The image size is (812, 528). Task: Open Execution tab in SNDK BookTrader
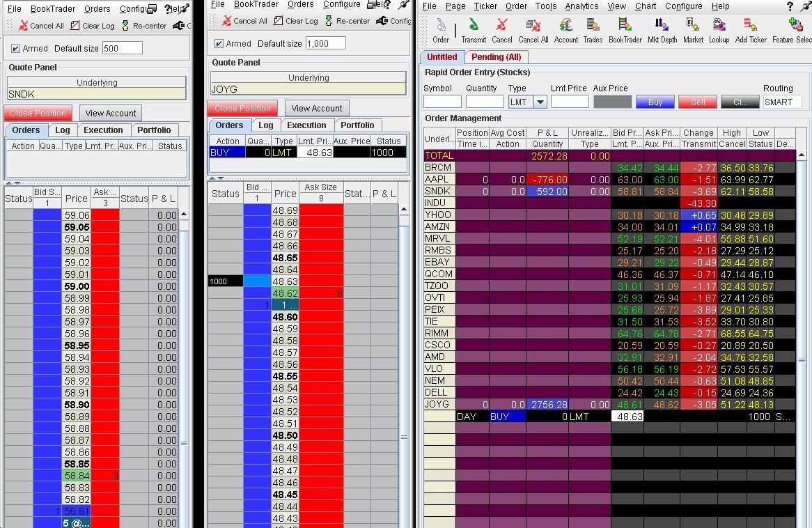(103, 130)
